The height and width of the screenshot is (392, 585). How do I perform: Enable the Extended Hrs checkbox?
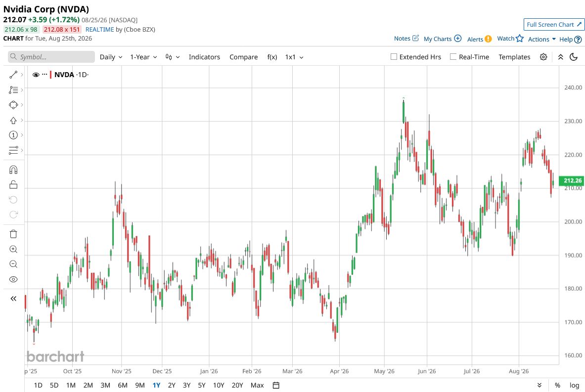394,57
